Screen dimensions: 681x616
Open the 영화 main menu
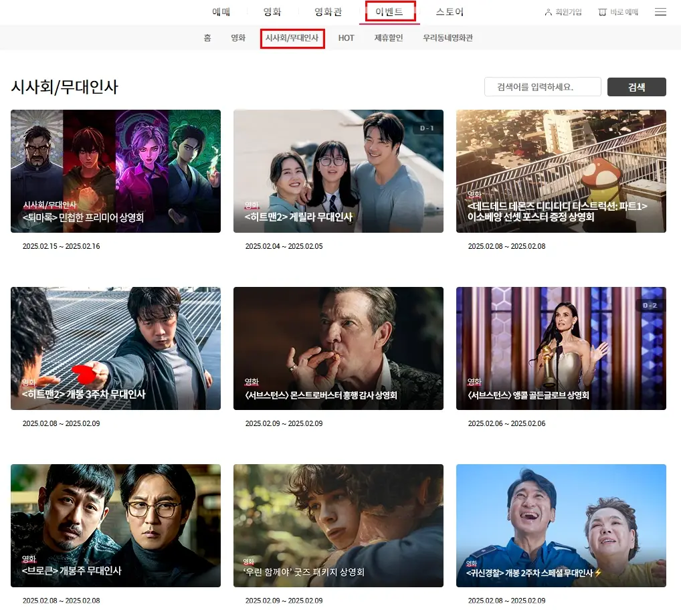coord(272,12)
